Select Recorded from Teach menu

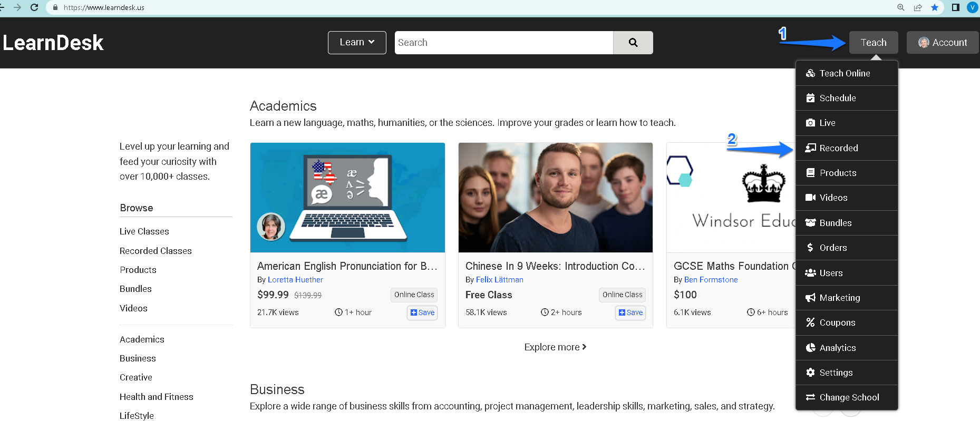tap(847, 148)
